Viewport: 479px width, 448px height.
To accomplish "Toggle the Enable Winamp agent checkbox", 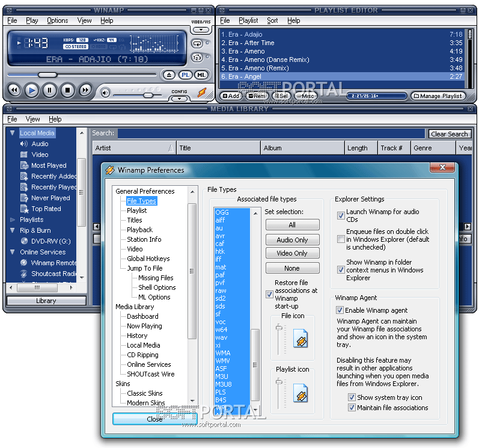I will [340, 310].
